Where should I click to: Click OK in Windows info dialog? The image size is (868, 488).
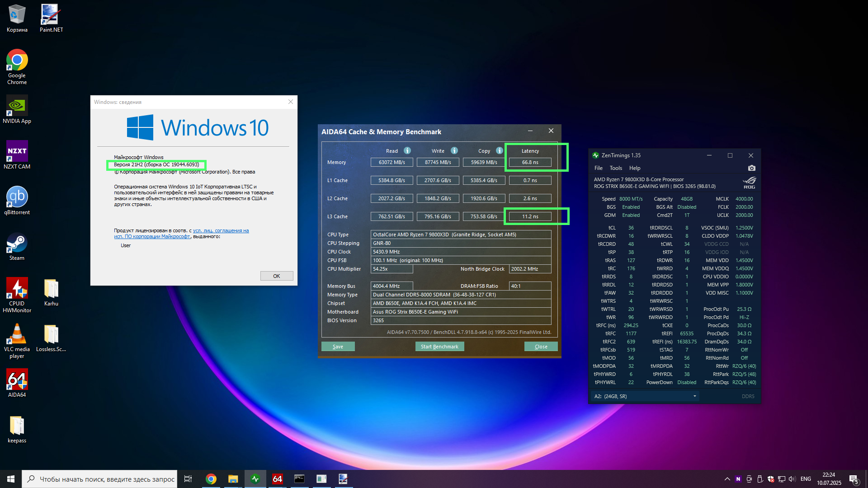pos(277,276)
